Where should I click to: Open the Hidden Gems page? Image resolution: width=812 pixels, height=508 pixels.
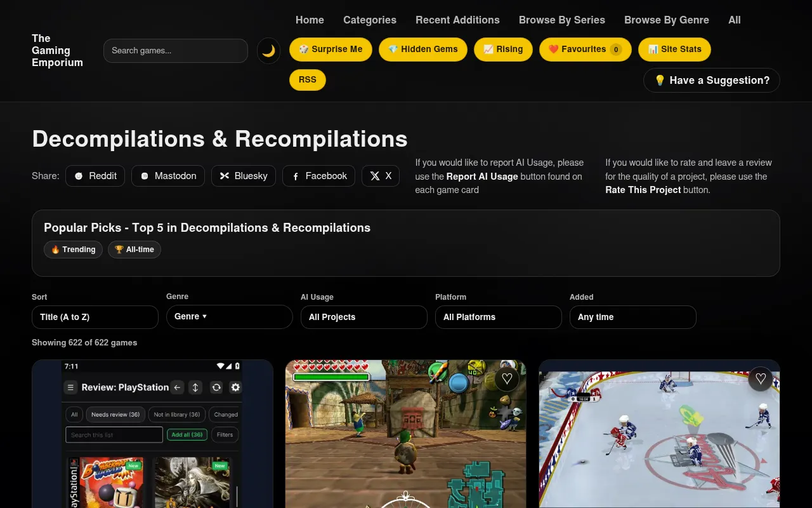tap(423, 50)
